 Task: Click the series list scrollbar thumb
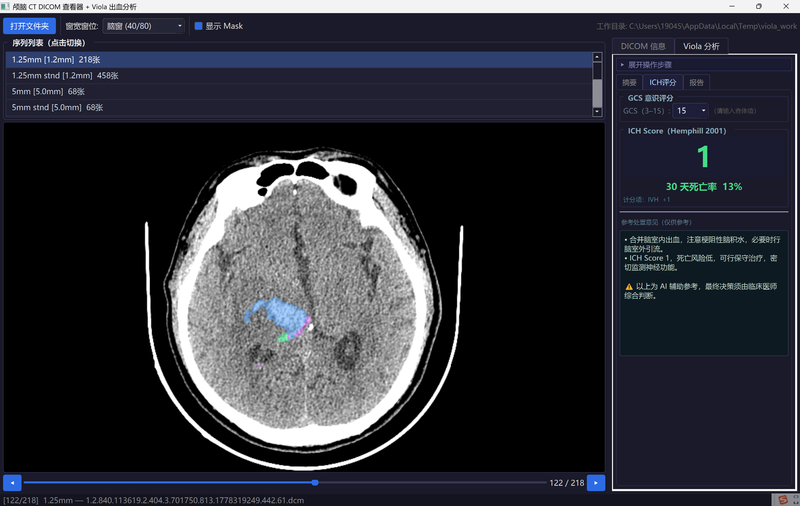(597, 85)
